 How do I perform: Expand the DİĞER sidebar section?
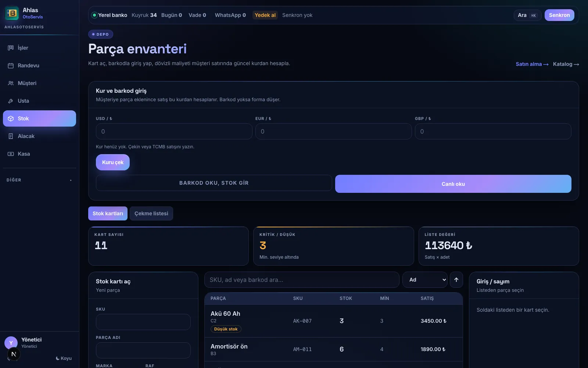pos(39,180)
